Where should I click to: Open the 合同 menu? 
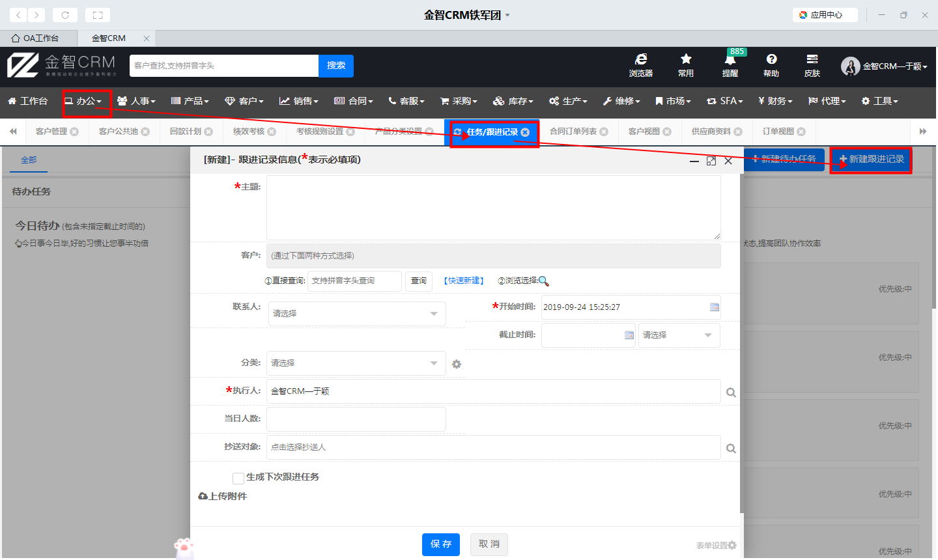tap(354, 101)
